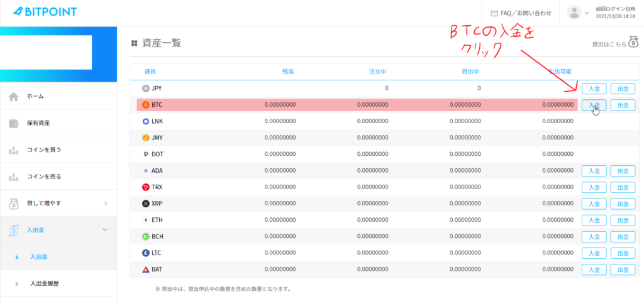644x304 pixels.
Task: Open FAQ／お問い合わせ link
Action: (x=526, y=13)
